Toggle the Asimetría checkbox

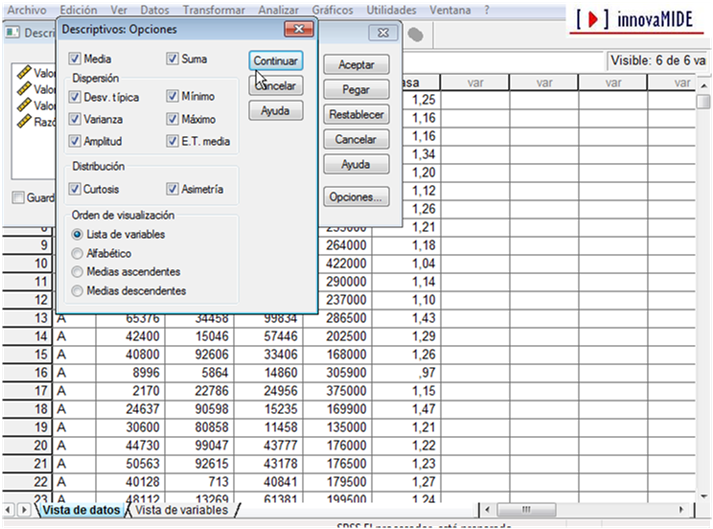pyautogui.click(x=173, y=189)
